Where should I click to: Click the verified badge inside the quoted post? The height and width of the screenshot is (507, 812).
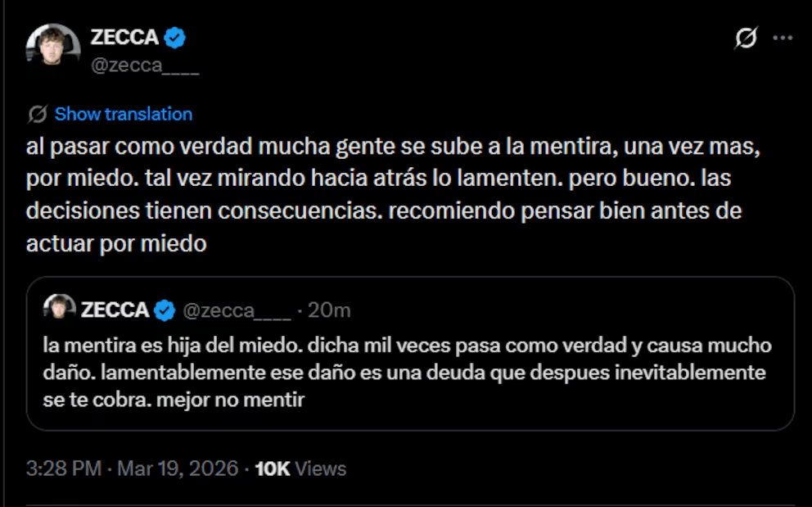pyautogui.click(x=165, y=310)
